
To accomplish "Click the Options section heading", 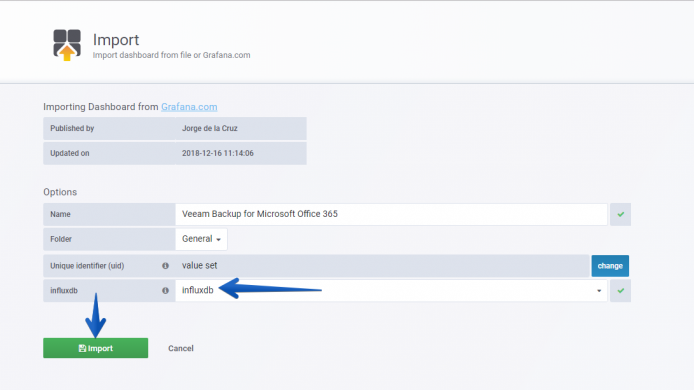I will [x=60, y=192].
